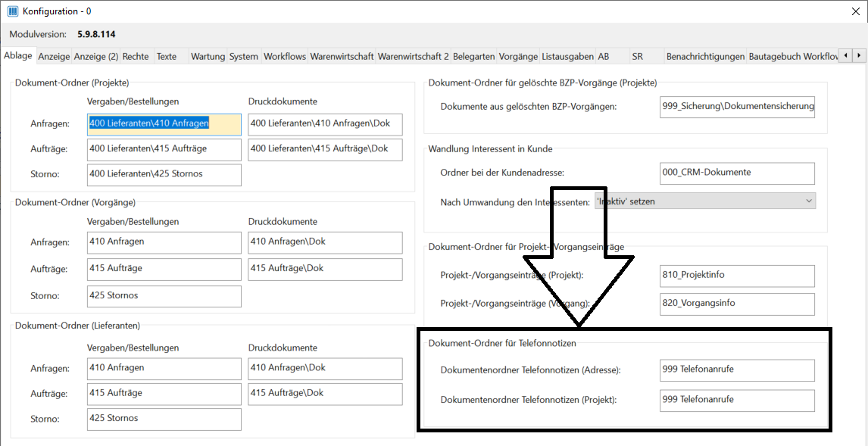The width and height of the screenshot is (868, 446).
Task: Open the Bautagebuch Workflow tab
Action: click(x=792, y=57)
